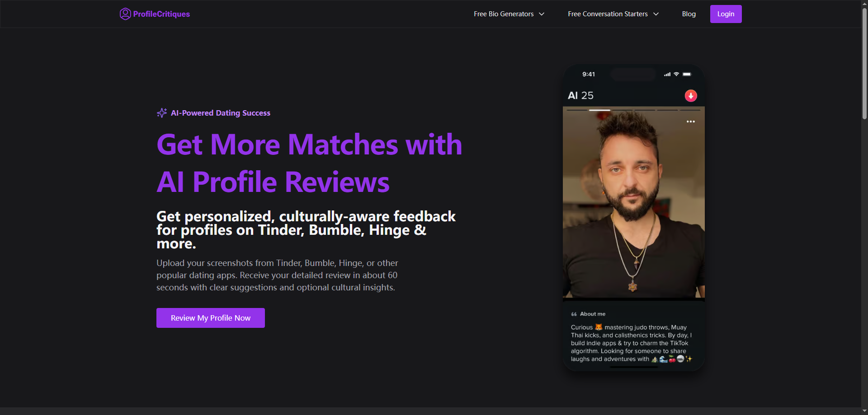The image size is (868, 415).
Task: Click the battery icon in phone status bar
Action: 687,74
